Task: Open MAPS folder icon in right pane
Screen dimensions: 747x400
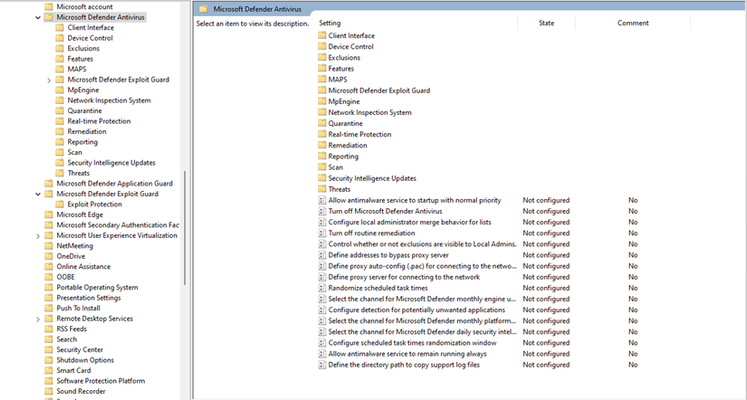Action: tap(322, 80)
